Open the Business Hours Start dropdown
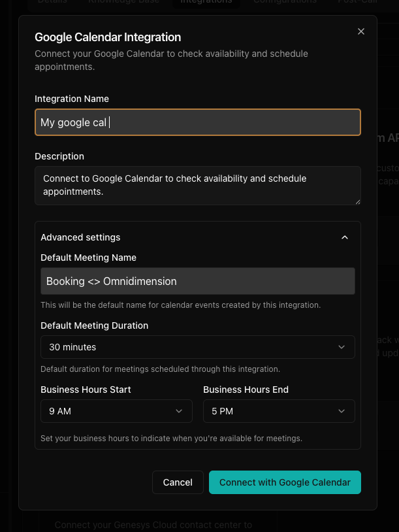 coord(116,411)
